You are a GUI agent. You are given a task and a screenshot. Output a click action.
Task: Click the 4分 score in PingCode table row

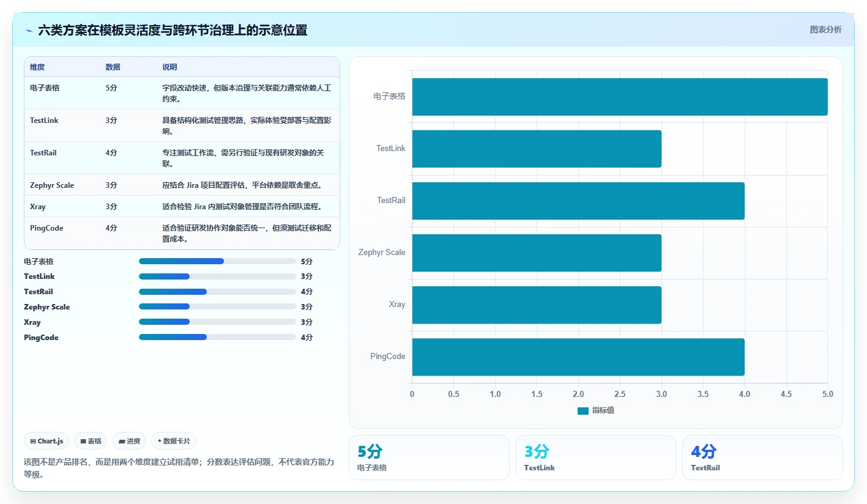[111, 228]
